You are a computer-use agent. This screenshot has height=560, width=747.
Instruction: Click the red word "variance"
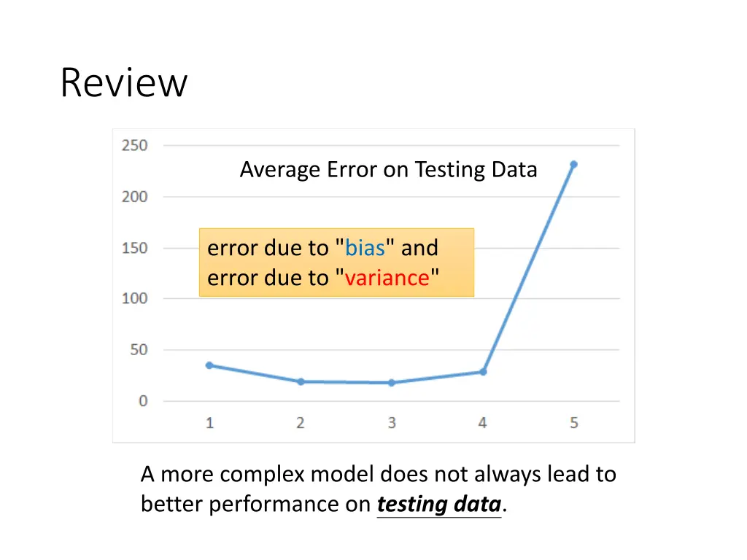tap(387, 278)
